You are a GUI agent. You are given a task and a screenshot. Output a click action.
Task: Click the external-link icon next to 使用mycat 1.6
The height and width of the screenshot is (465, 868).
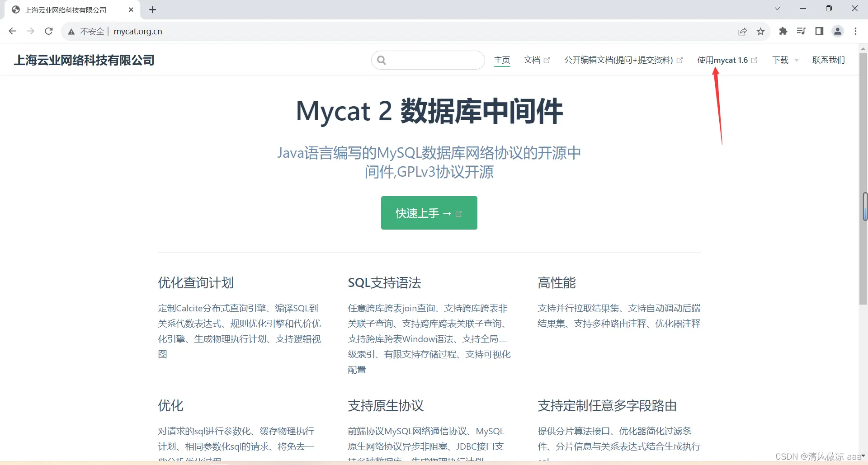click(x=754, y=61)
